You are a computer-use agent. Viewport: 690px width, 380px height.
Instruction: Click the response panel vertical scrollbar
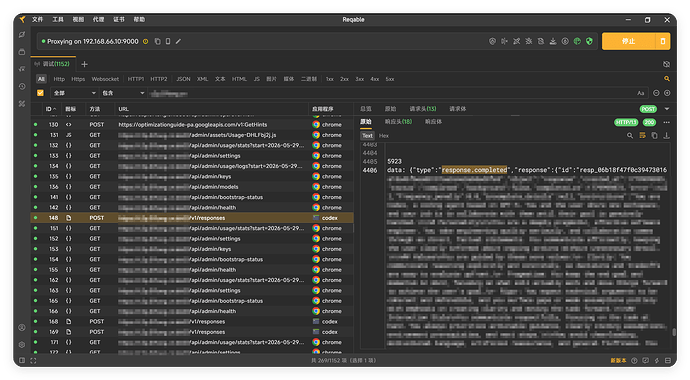click(x=674, y=332)
